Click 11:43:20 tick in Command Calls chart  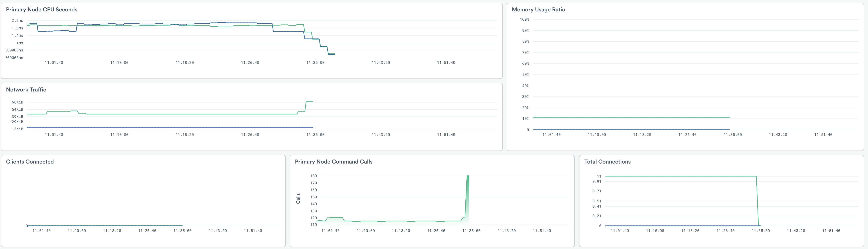(507, 231)
